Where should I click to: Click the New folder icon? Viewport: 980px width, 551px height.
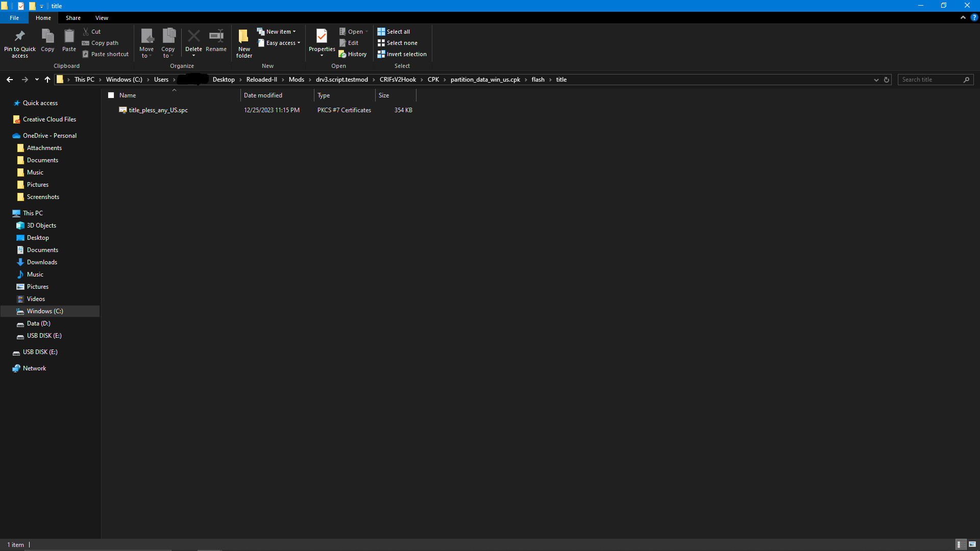[244, 37]
